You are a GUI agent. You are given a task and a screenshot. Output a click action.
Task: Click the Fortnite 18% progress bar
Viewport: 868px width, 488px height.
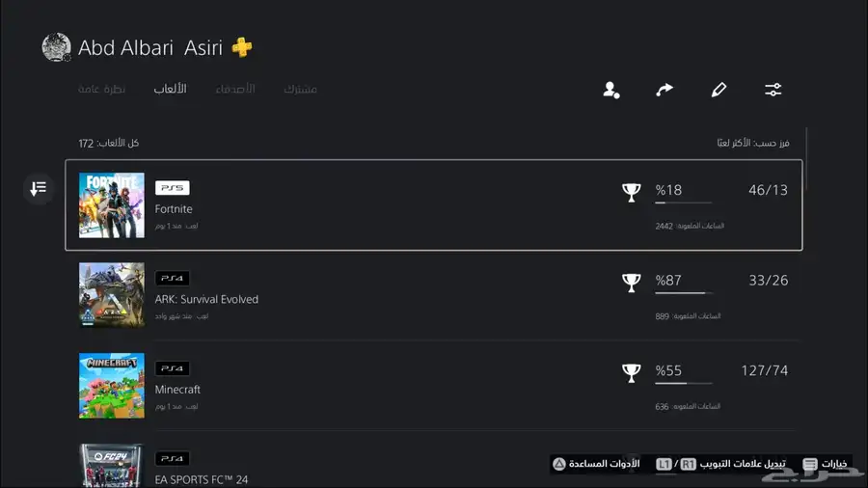[683, 203]
